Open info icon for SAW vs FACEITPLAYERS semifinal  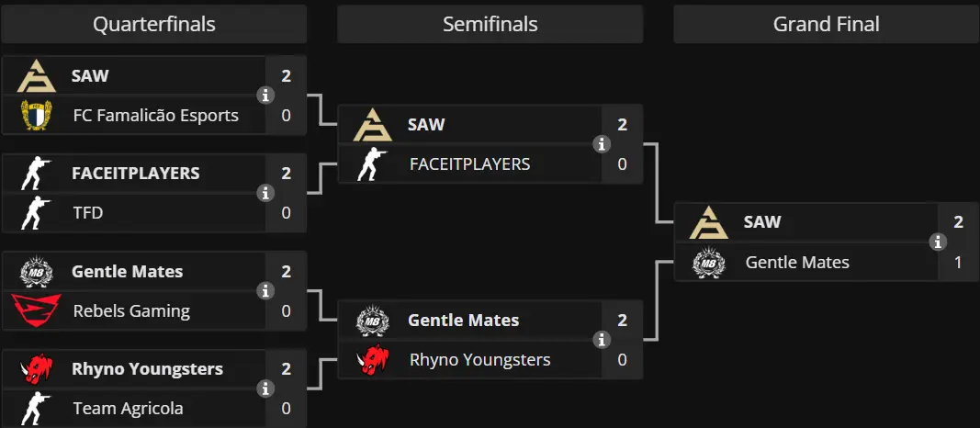click(602, 144)
